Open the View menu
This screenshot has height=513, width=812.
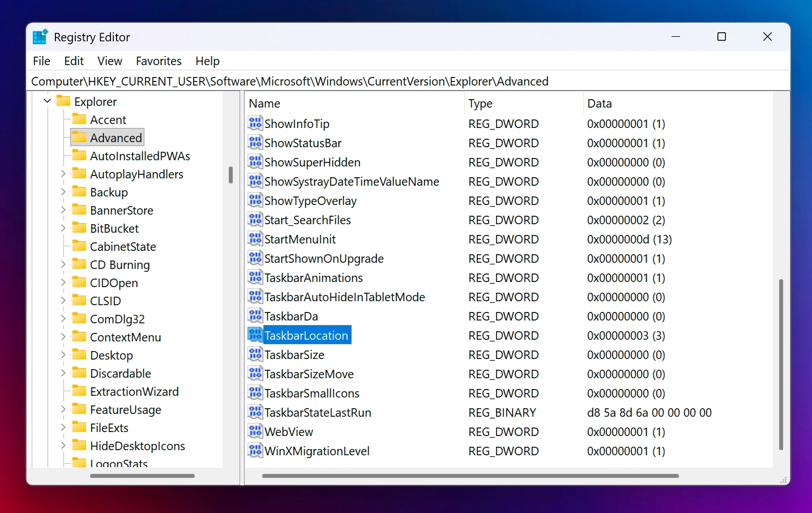[x=109, y=61]
